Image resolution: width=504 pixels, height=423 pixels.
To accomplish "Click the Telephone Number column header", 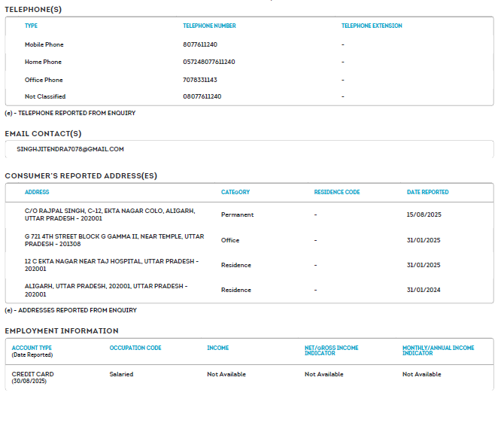I will tap(209, 26).
